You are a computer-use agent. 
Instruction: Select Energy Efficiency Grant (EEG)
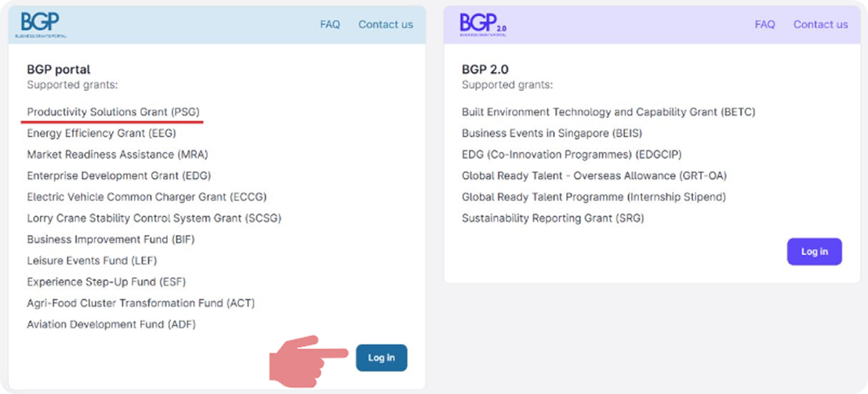coord(101,133)
